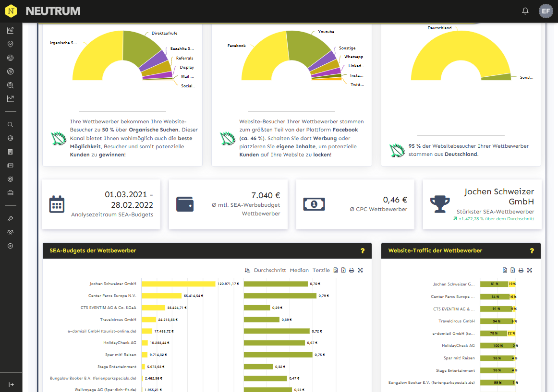Open help for SEA-Budgets der Wettbewerber

363,250
